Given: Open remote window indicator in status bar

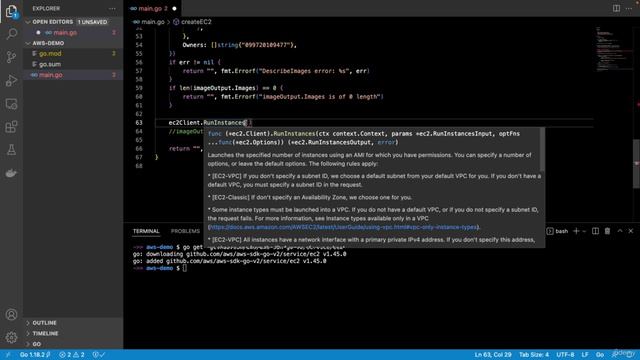Looking at the screenshot, I should coord(7,355).
